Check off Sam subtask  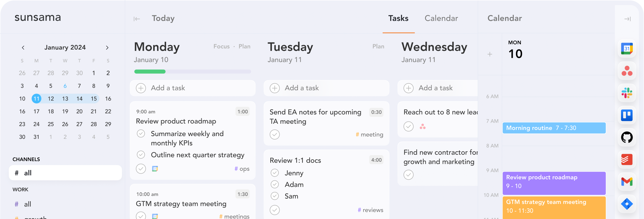click(275, 196)
